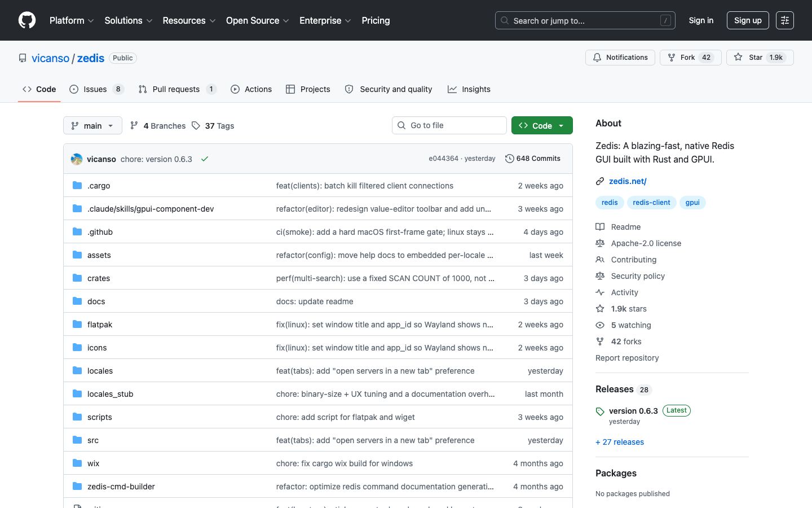Switch to the Actions tab
The width and height of the screenshot is (812, 508).
tap(251, 89)
